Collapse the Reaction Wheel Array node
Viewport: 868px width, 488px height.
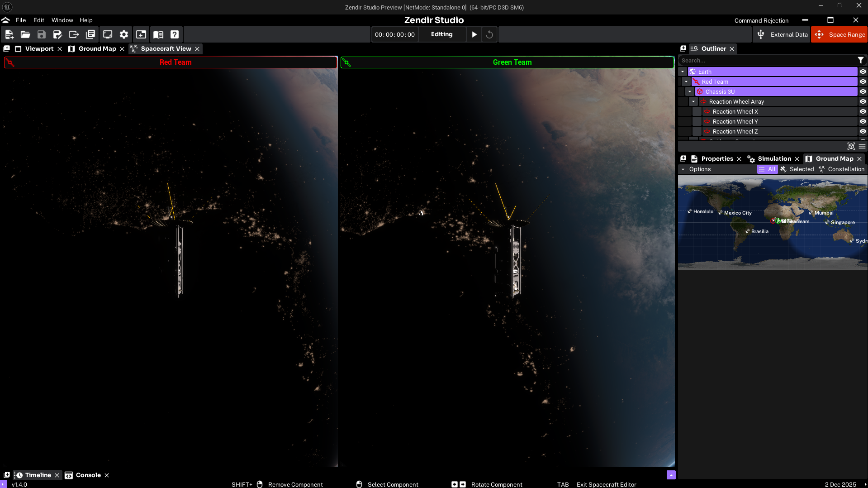click(693, 101)
